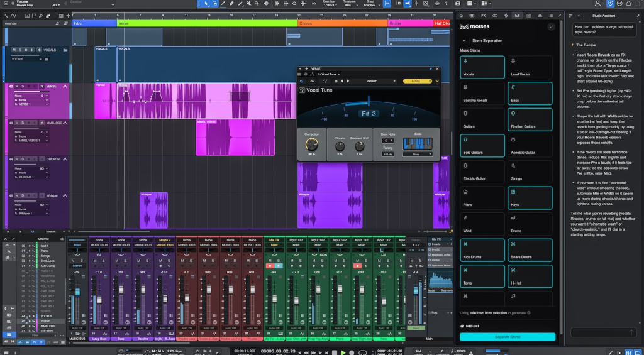
Task: Go back from Stem Separation in Moises
Action: [464, 41]
